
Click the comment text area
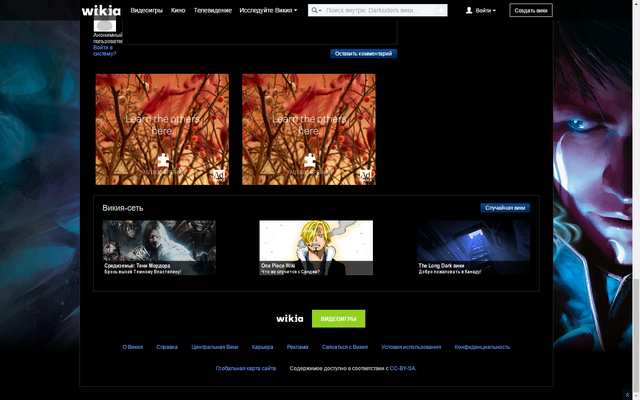pyautogui.click(x=260, y=31)
